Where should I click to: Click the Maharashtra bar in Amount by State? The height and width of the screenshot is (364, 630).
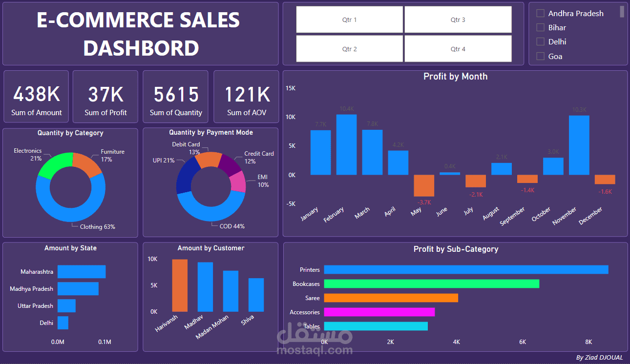(81, 271)
